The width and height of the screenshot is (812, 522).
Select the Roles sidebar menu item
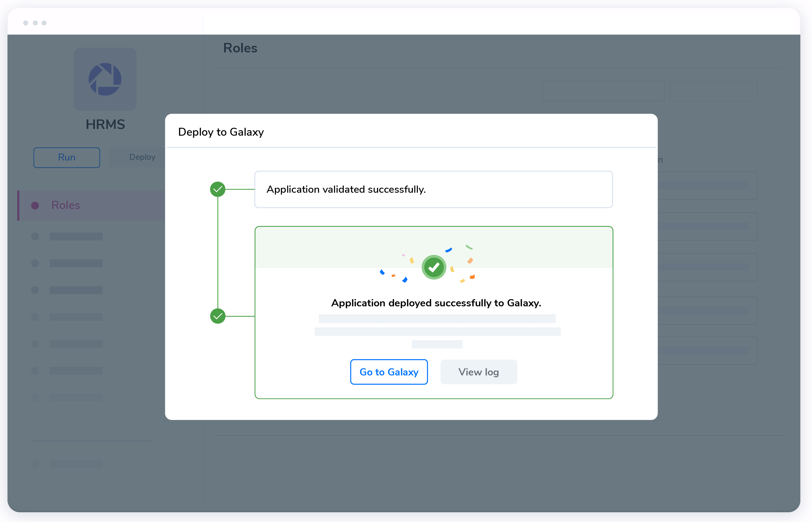coord(65,205)
